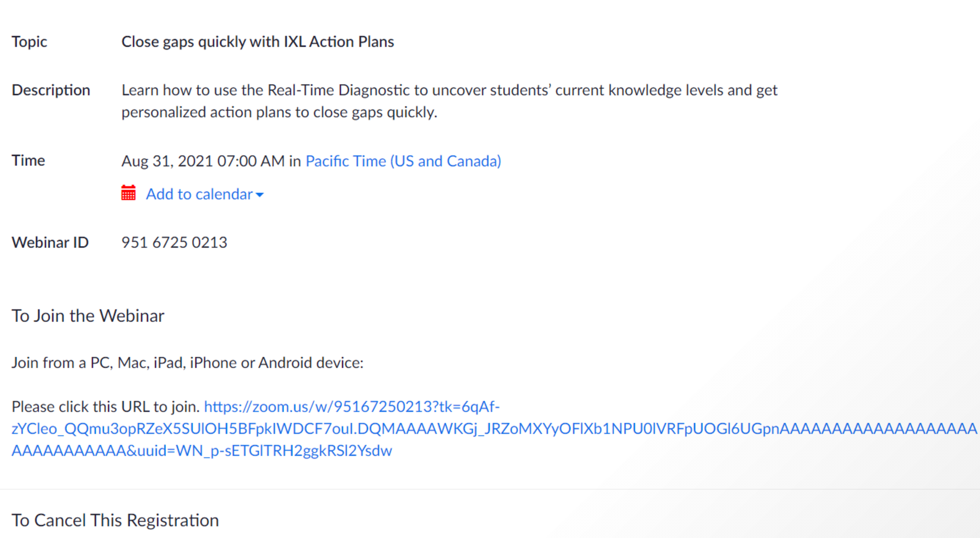Click the Description label
Viewport: 980px width, 538px height.
[51, 90]
